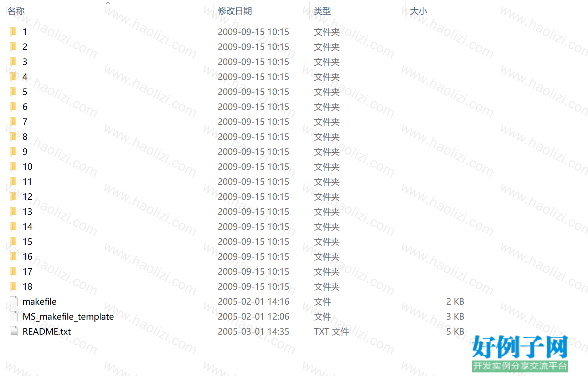Click the folder name 11
588x376 pixels.
coord(27,182)
